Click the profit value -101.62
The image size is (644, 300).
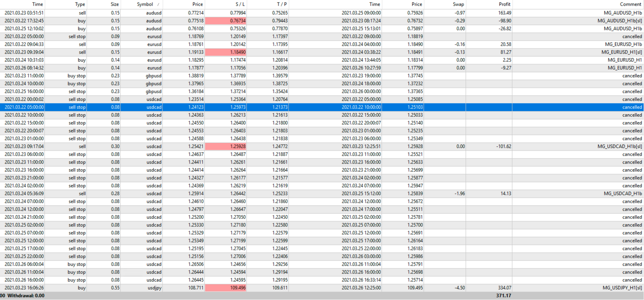(504, 146)
